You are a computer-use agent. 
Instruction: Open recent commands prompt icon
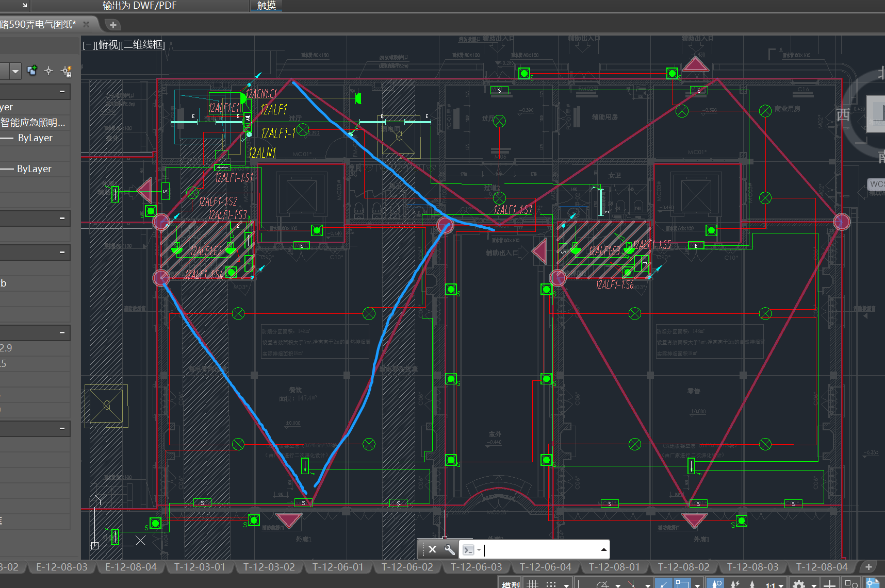(471, 550)
